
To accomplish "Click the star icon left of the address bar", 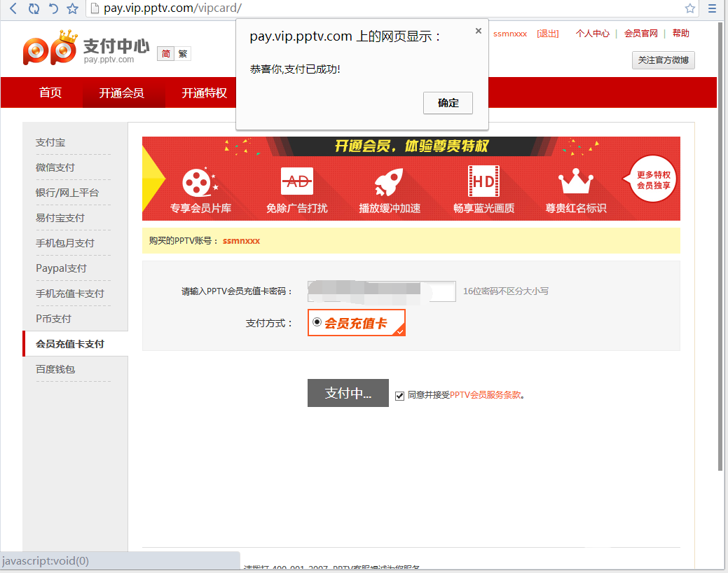I will (72, 8).
